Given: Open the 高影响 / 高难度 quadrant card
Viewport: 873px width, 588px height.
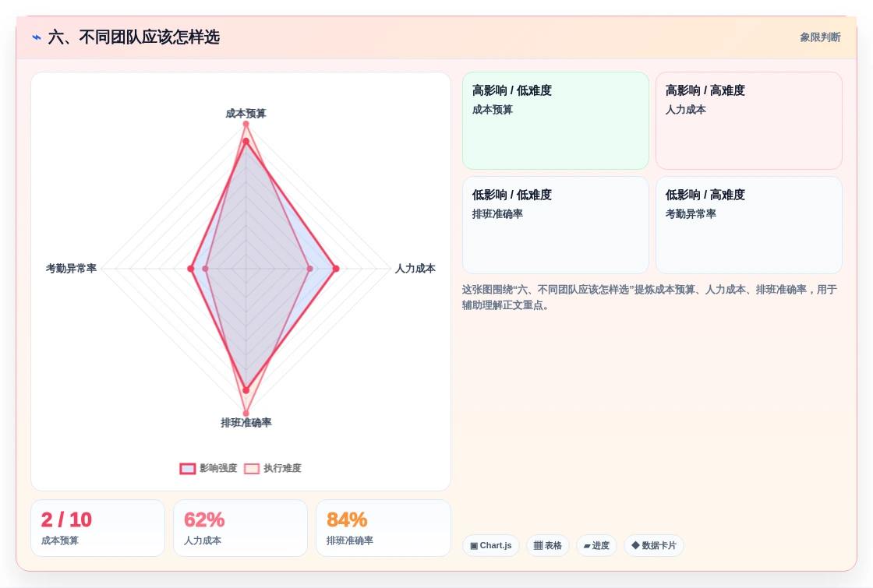Looking at the screenshot, I should [749, 121].
